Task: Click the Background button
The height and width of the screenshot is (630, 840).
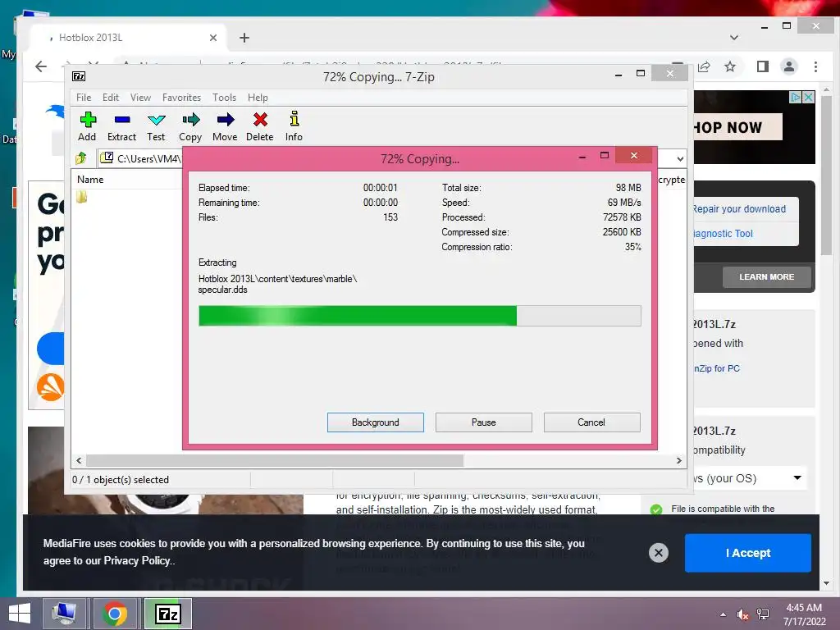Action: coord(376,422)
